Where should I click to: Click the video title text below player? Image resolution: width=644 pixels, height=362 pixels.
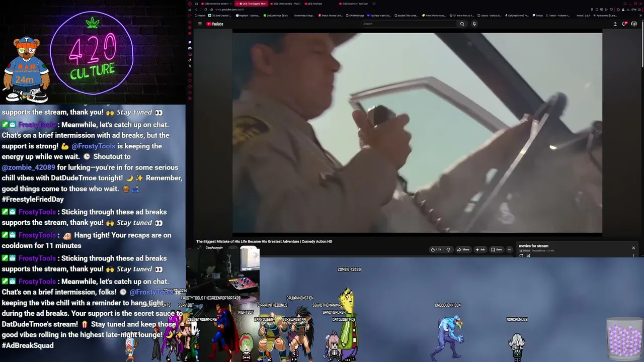pyautogui.click(x=264, y=241)
